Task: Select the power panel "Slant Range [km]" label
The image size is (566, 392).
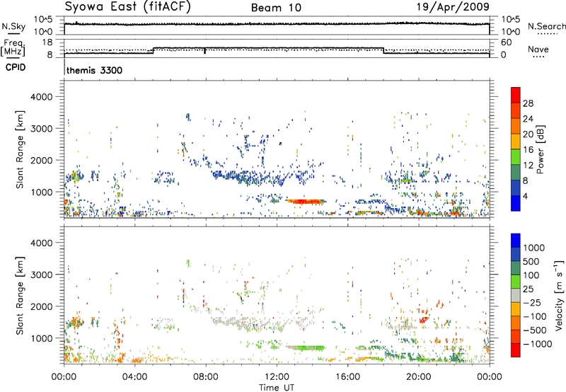Action: click(20, 149)
